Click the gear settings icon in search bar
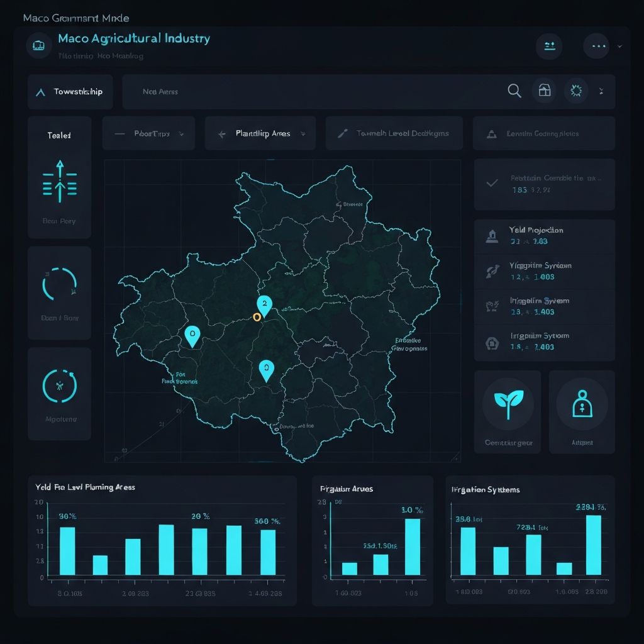 tap(575, 91)
